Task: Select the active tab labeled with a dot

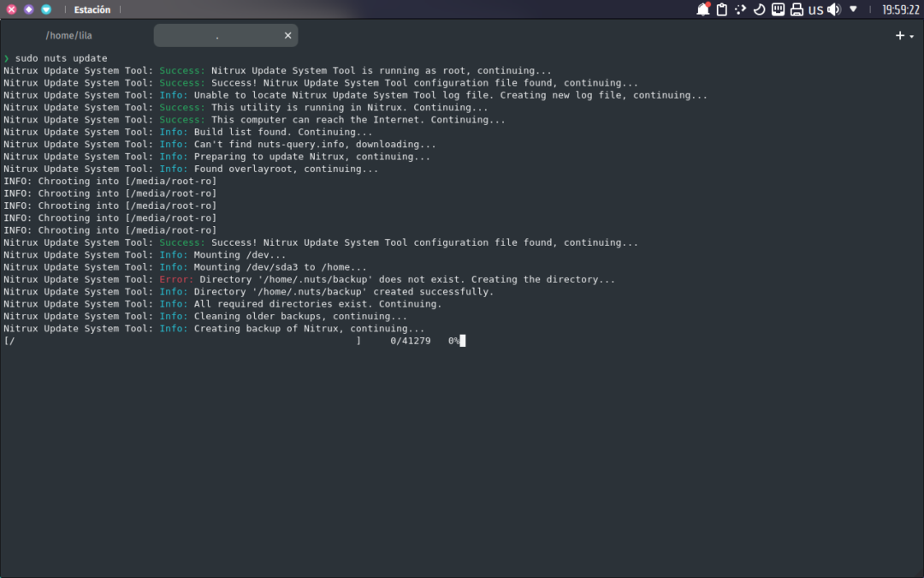Action: point(217,35)
